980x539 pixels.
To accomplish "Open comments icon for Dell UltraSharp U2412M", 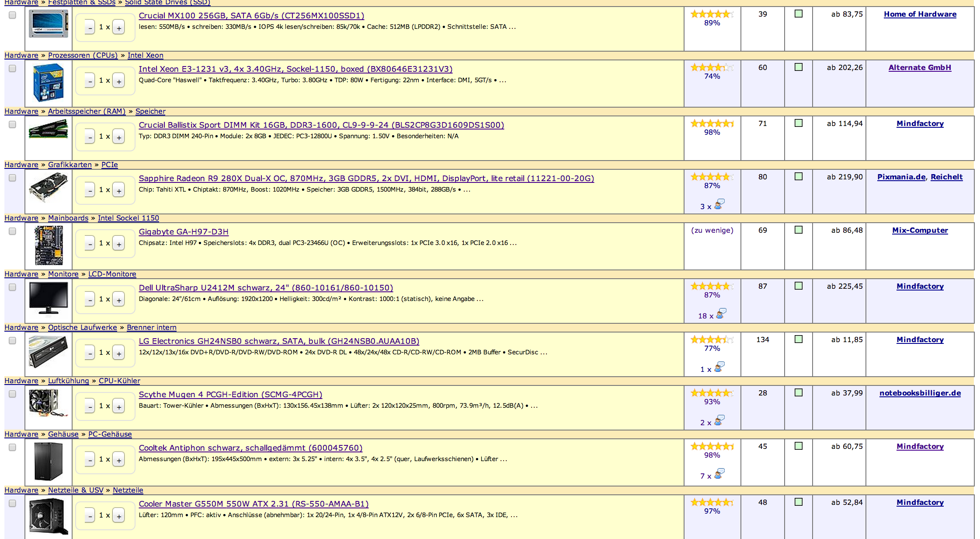I will click(721, 314).
